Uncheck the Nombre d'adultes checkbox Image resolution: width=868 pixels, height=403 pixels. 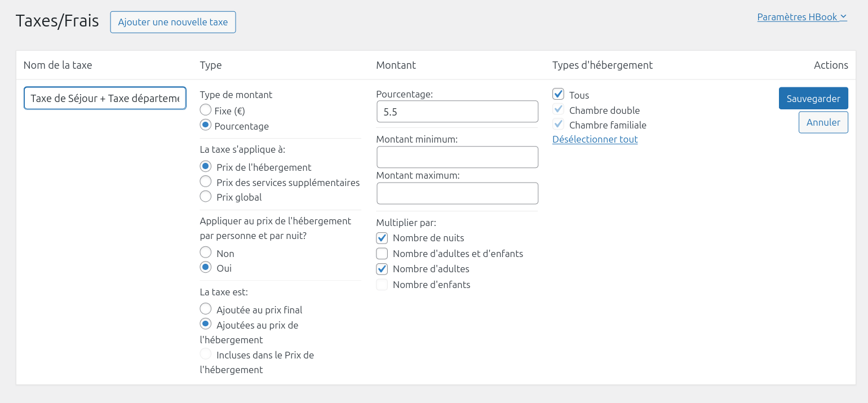382,269
